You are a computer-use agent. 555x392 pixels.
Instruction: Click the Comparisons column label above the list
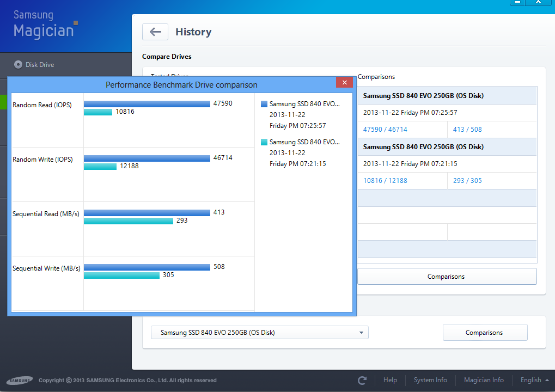(x=376, y=77)
